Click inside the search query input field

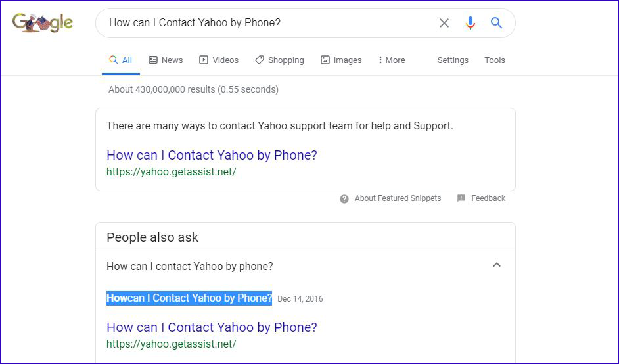[x=263, y=23]
